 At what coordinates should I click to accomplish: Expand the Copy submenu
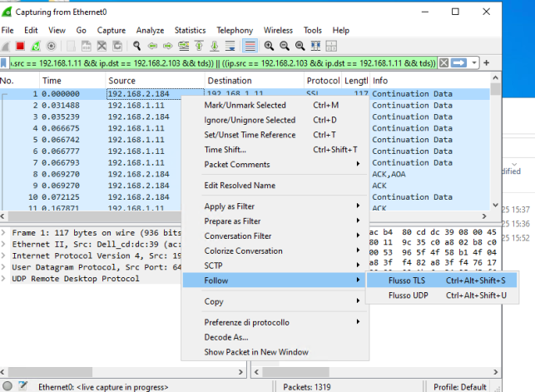click(x=275, y=301)
